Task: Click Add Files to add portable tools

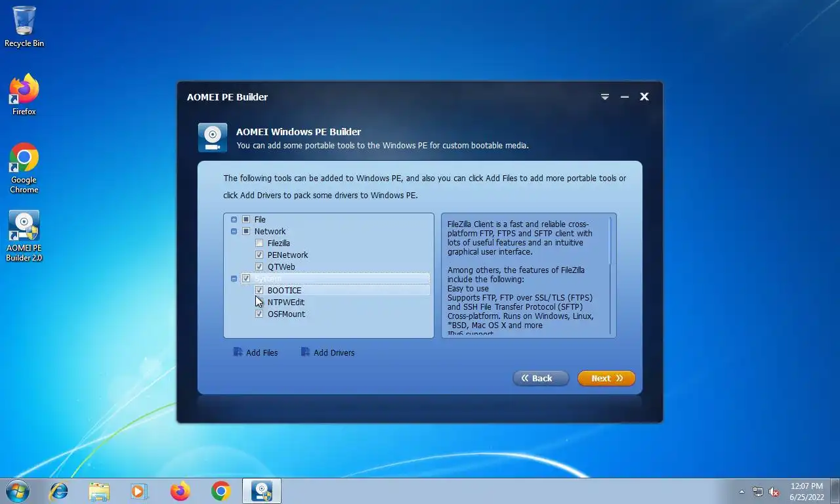Action: tap(255, 352)
